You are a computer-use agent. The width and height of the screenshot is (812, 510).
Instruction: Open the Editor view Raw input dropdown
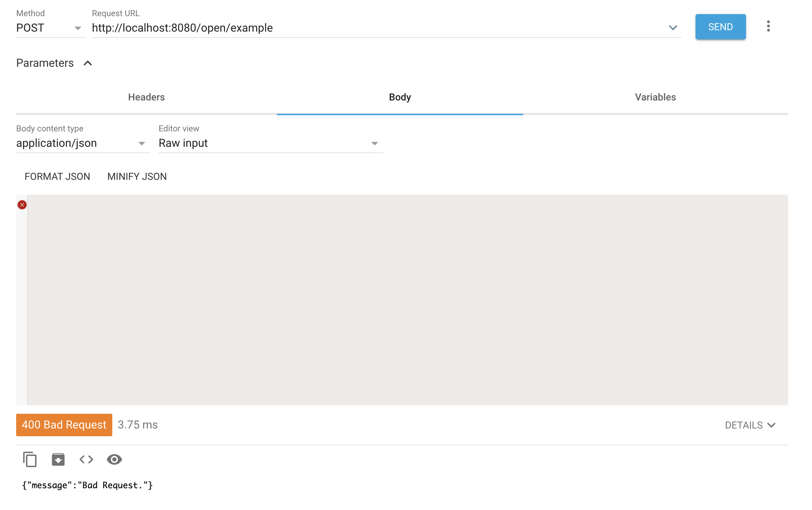[270, 143]
